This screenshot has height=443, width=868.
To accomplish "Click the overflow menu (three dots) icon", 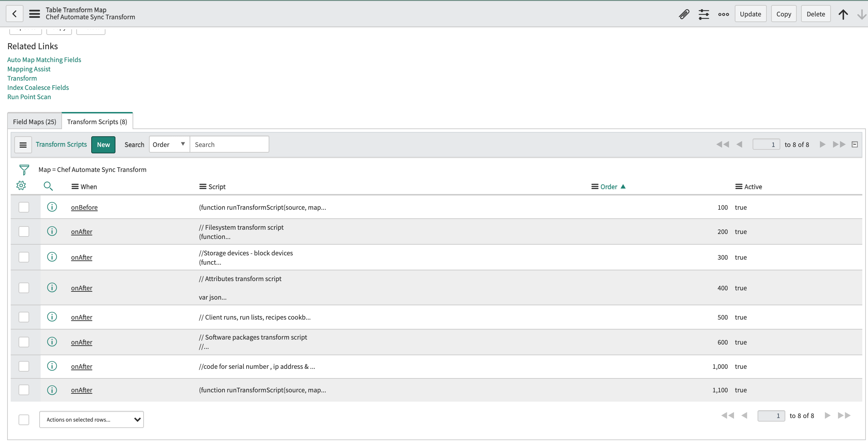I will click(x=724, y=14).
